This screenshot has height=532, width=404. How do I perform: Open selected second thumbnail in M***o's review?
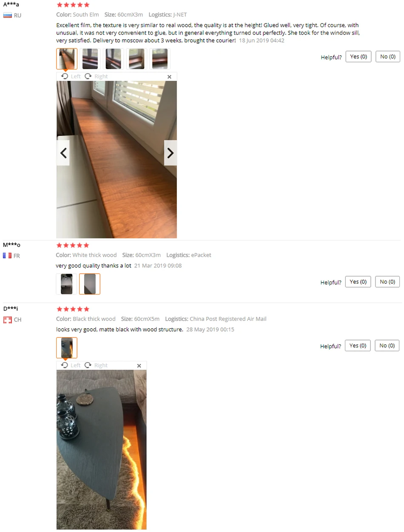click(90, 284)
